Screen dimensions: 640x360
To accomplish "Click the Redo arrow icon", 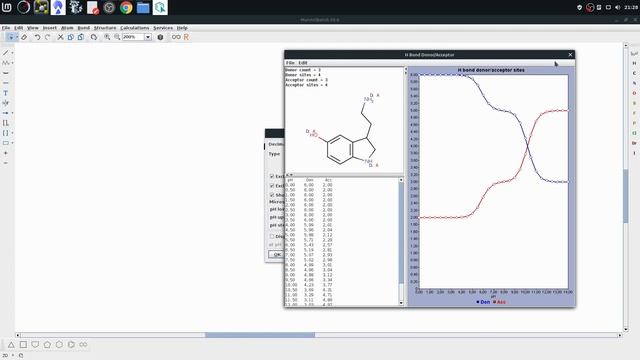I will [x=47, y=37].
